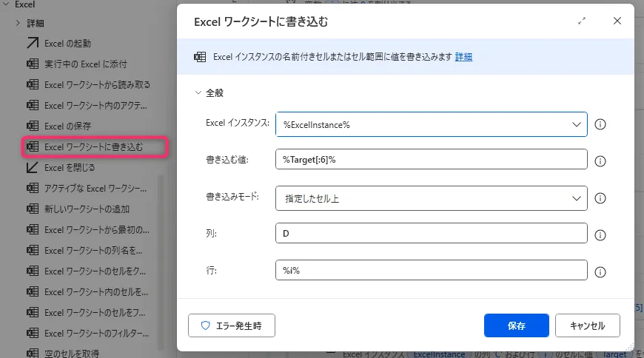Click info icon beside 列 field

click(x=601, y=234)
